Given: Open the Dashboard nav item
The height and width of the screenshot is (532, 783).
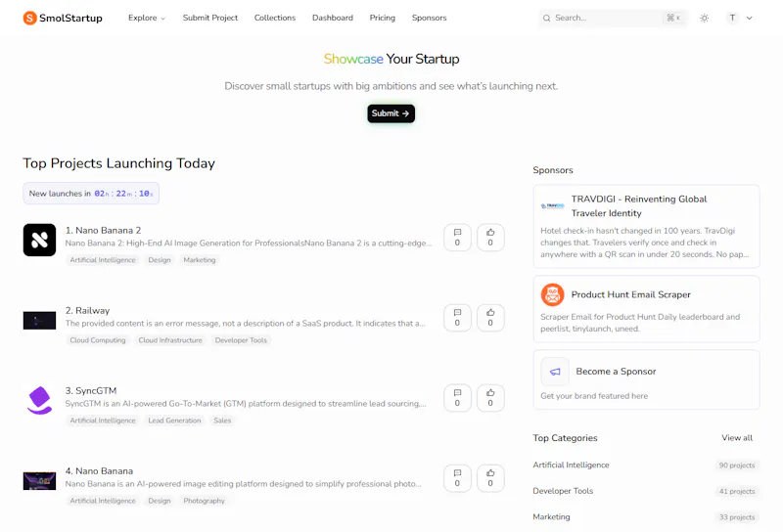Looking at the screenshot, I should (x=333, y=18).
